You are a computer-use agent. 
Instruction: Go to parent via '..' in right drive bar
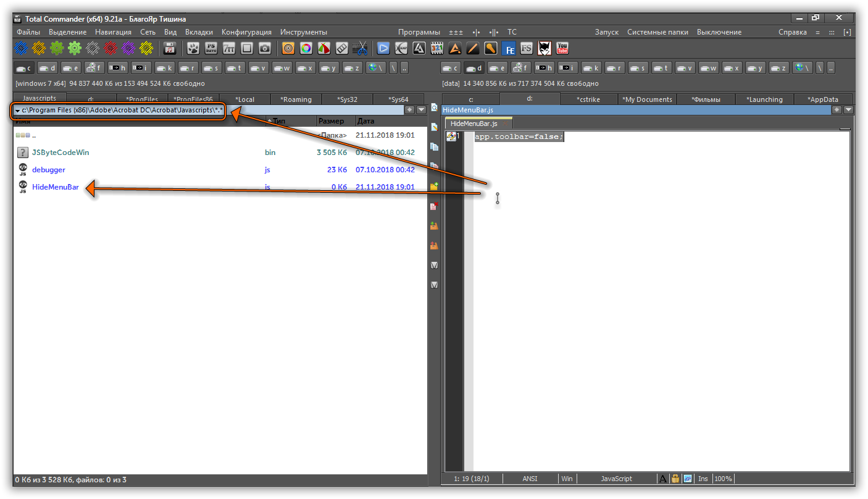tap(831, 68)
